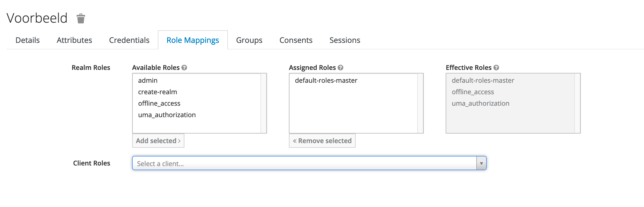Image resolution: width=644 pixels, height=207 pixels.
Task: Select admin in Available Roles
Action: pyautogui.click(x=148, y=81)
